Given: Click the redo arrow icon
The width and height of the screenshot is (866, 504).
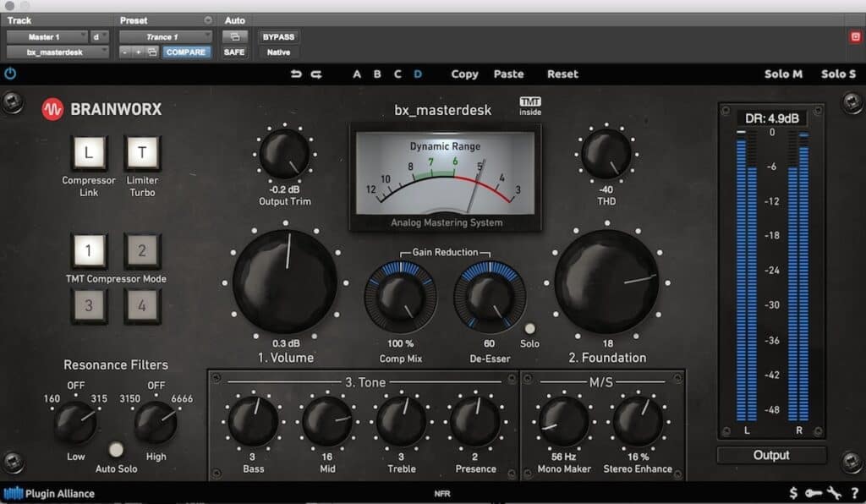Looking at the screenshot, I should [x=316, y=74].
